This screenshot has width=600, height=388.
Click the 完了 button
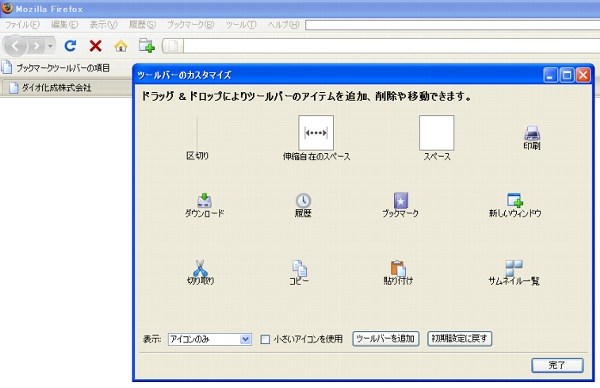[557, 365]
